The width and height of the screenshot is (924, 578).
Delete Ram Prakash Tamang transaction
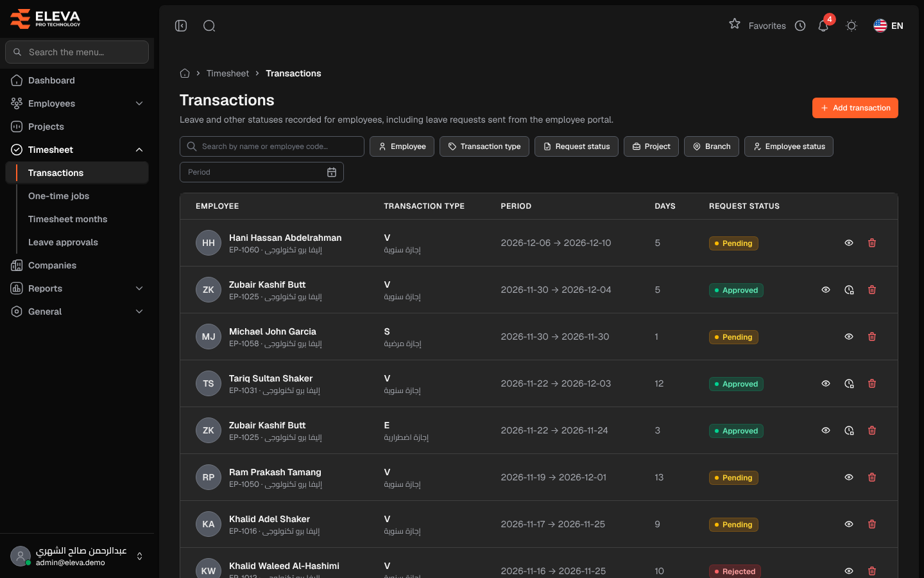tap(872, 477)
